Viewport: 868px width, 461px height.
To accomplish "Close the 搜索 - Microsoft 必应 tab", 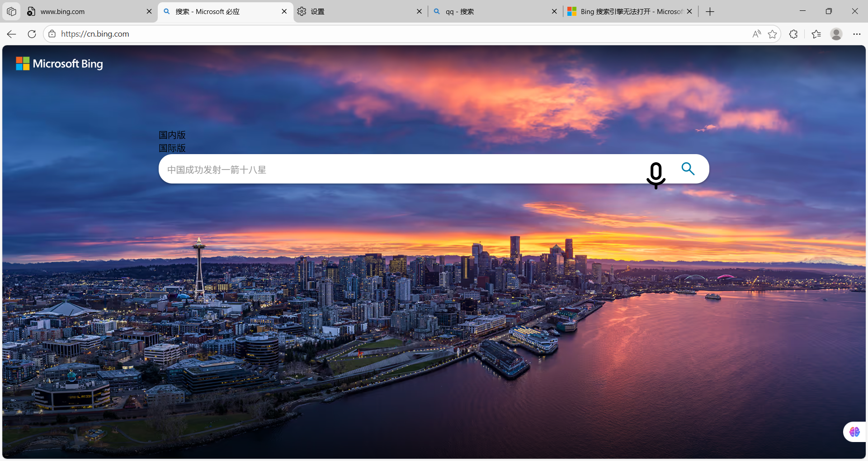I will tap(284, 12).
